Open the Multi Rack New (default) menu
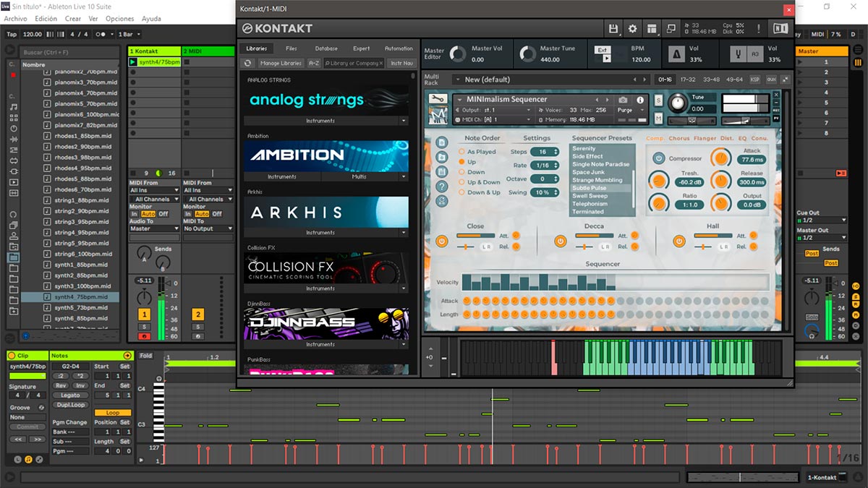The image size is (868, 488). pyautogui.click(x=551, y=80)
